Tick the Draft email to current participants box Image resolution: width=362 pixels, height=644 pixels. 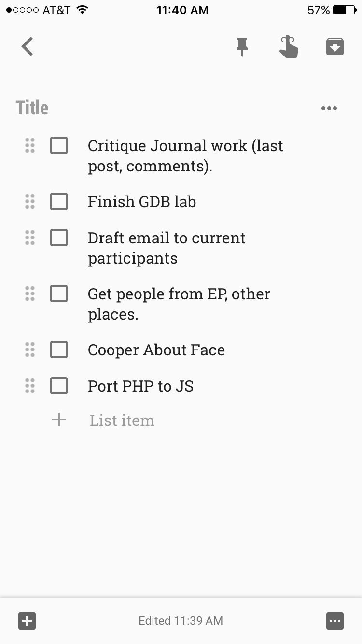pyautogui.click(x=59, y=238)
